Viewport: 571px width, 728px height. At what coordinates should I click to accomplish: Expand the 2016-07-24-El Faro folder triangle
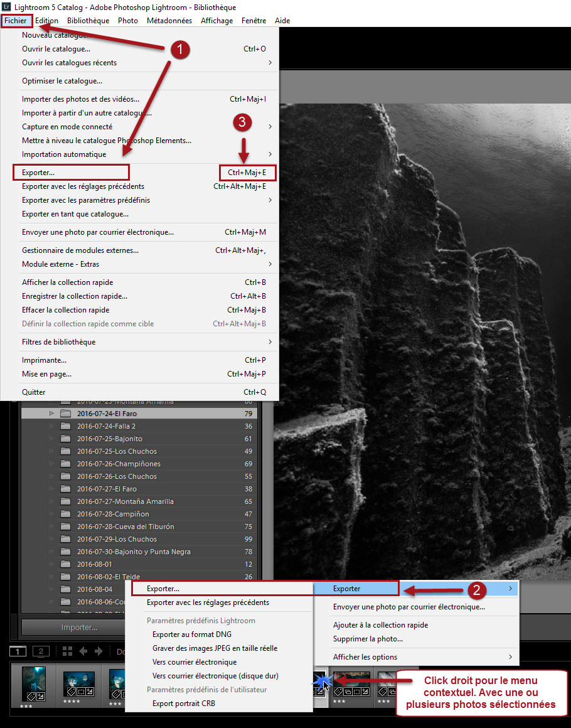[x=51, y=413]
